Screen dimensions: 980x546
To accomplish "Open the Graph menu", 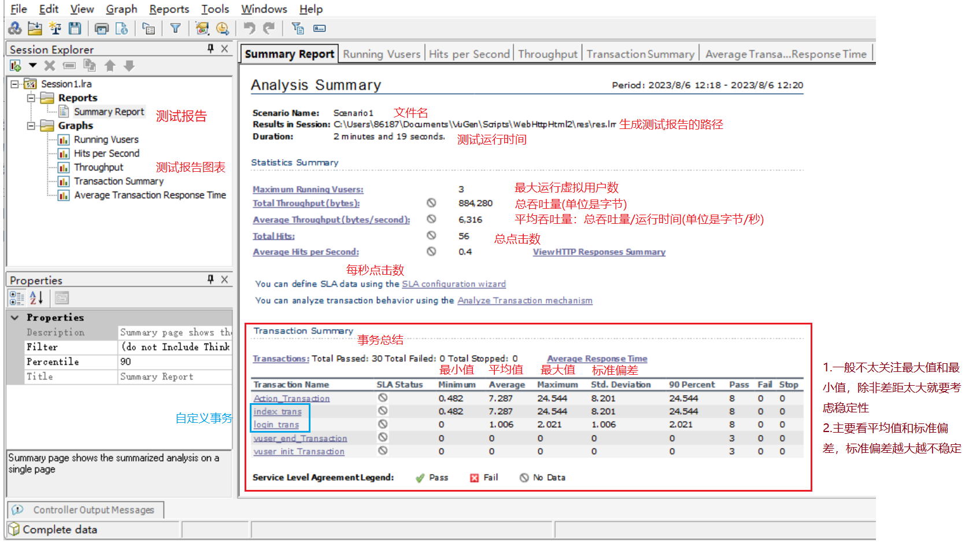I will (x=121, y=9).
